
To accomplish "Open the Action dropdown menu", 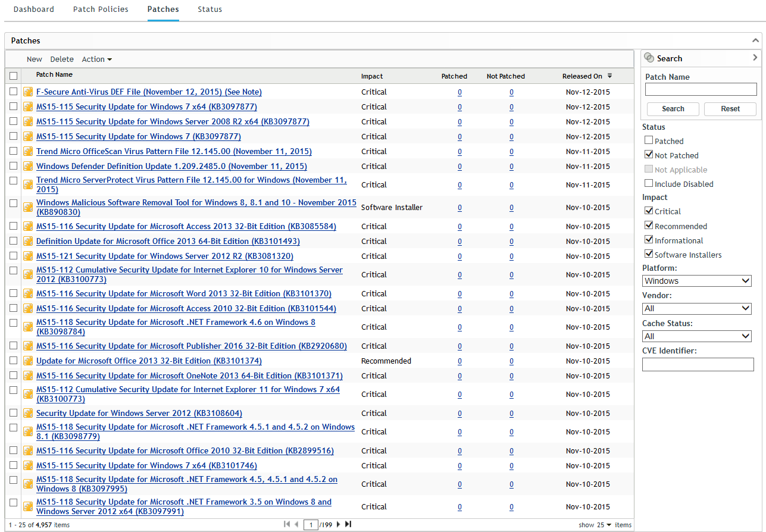I will (x=96, y=60).
